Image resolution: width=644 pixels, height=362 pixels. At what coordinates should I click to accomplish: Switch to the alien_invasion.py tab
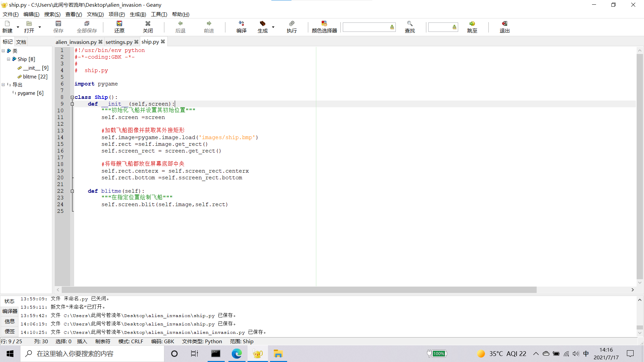point(76,42)
